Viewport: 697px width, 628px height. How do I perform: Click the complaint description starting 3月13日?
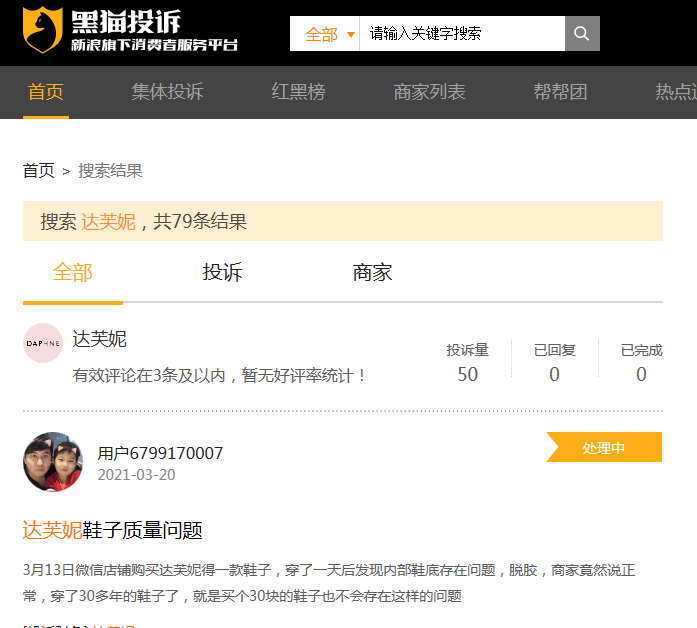[329, 583]
